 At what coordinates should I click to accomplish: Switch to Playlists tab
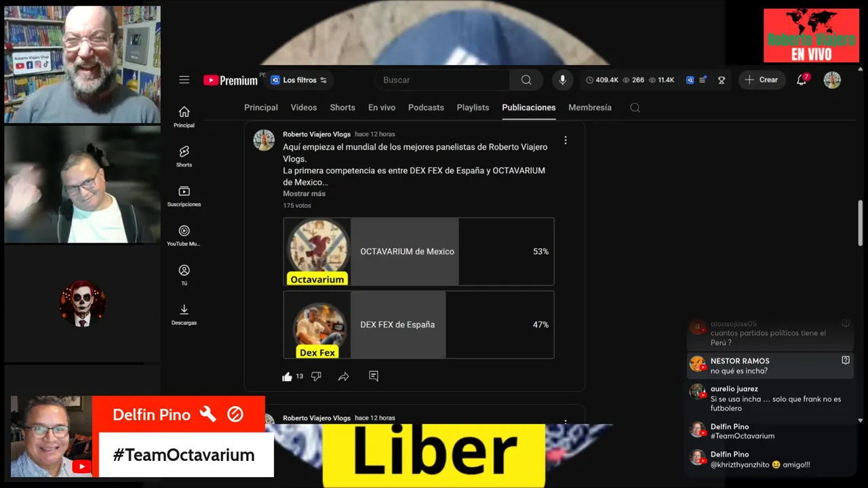coord(473,108)
